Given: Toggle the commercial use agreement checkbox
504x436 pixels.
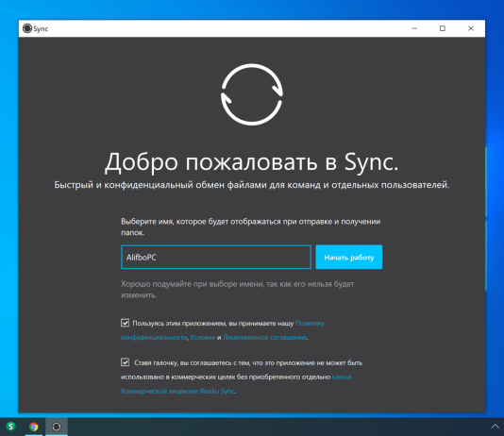Looking at the screenshot, I should [125, 362].
